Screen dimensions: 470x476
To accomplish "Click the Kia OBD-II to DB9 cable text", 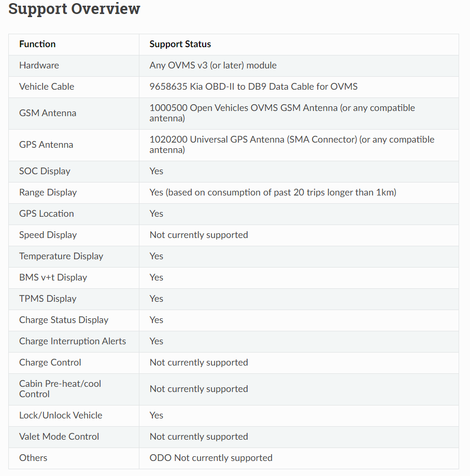I will point(254,87).
